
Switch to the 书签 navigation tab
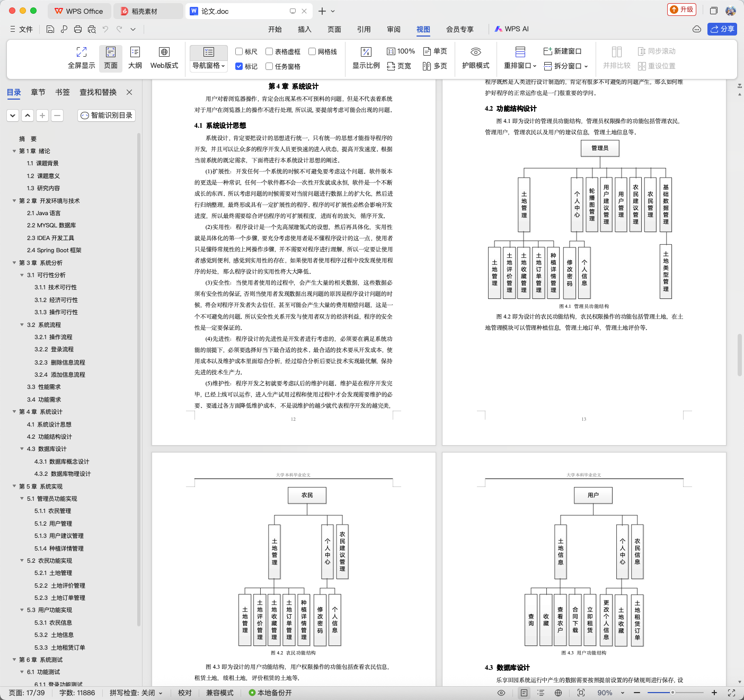point(63,92)
